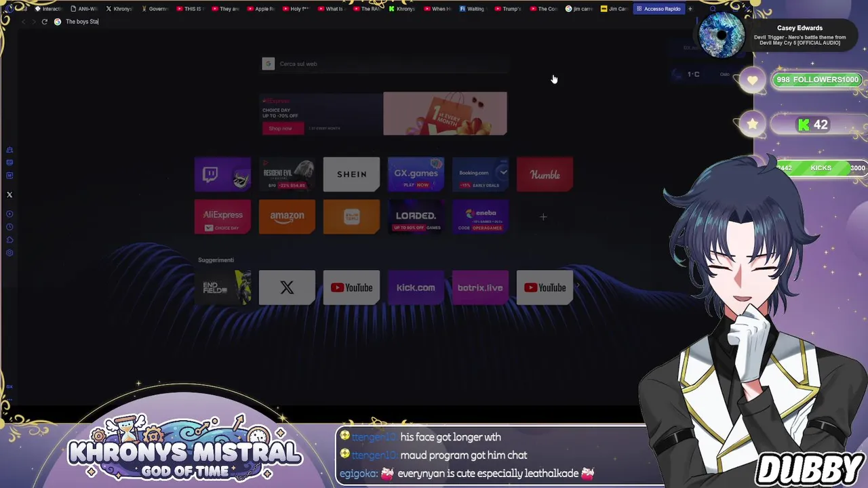Viewport: 868px width, 488px height.
Task: Open GX.games speed dial tile
Action: (416, 175)
